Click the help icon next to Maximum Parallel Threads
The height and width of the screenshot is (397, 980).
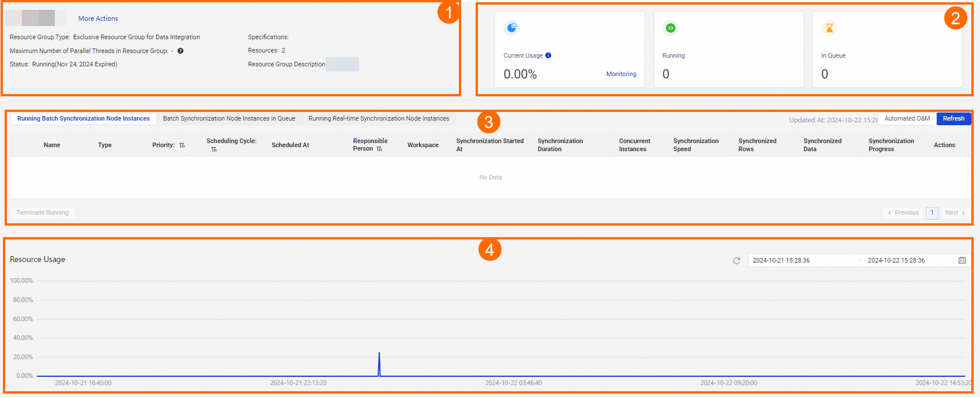(x=180, y=51)
